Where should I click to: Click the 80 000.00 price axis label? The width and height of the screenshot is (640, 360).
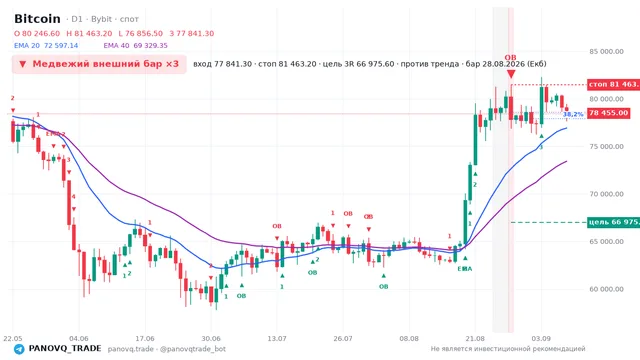pyautogui.click(x=606, y=99)
